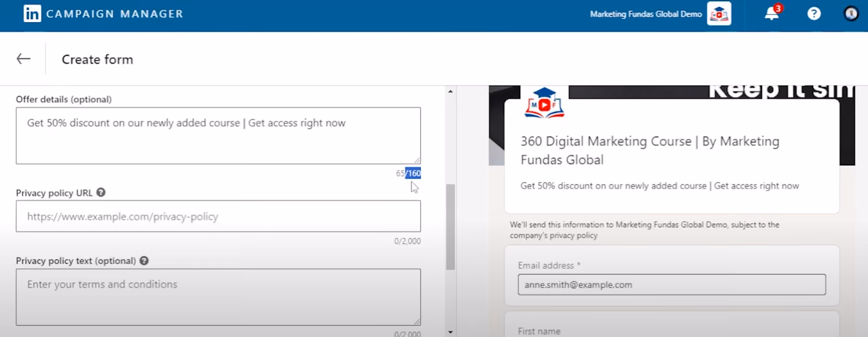Viewport: 868px width, 337px height.
Task: Click inside the Offer details text box
Action: coord(218,135)
